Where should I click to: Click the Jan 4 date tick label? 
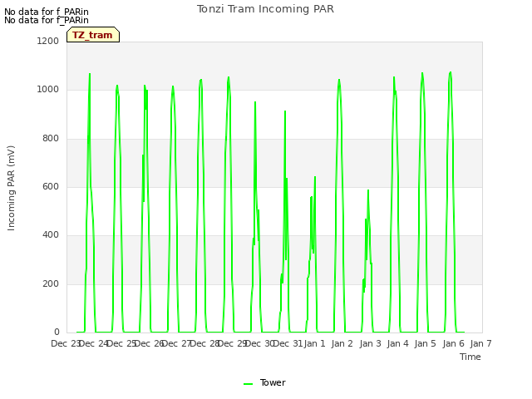pos(397,343)
